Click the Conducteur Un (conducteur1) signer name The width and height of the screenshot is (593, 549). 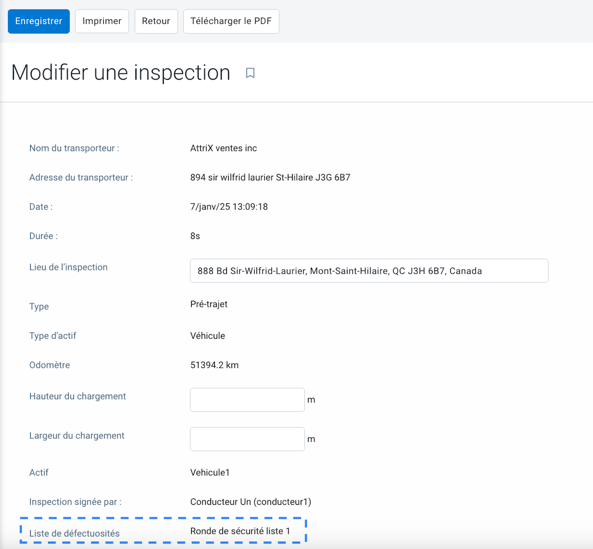(251, 502)
